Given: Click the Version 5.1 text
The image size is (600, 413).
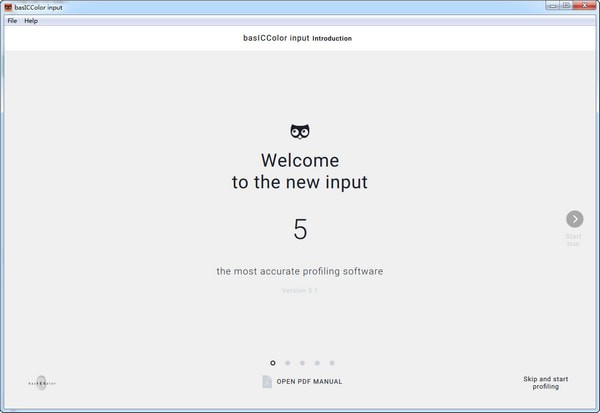Looking at the screenshot, I should click(x=300, y=290).
